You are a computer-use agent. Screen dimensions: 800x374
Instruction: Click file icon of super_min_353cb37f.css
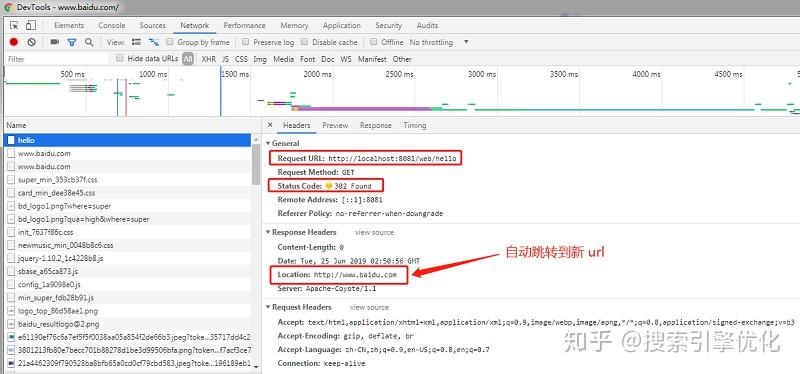(11, 180)
